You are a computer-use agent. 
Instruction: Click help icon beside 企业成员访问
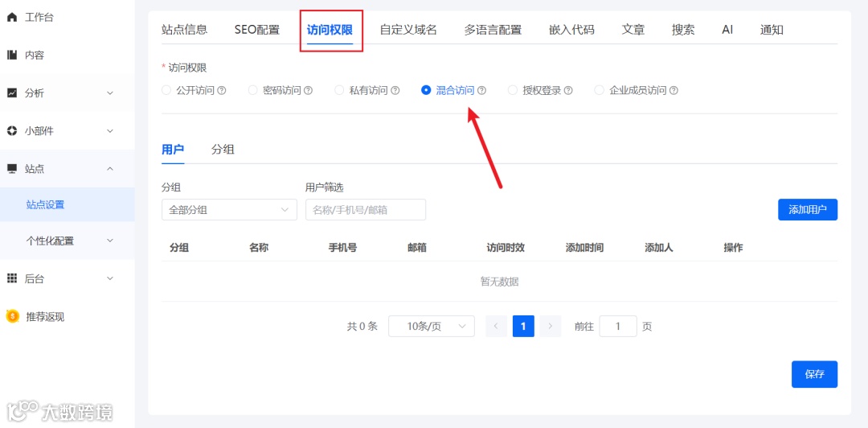point(674,90)
